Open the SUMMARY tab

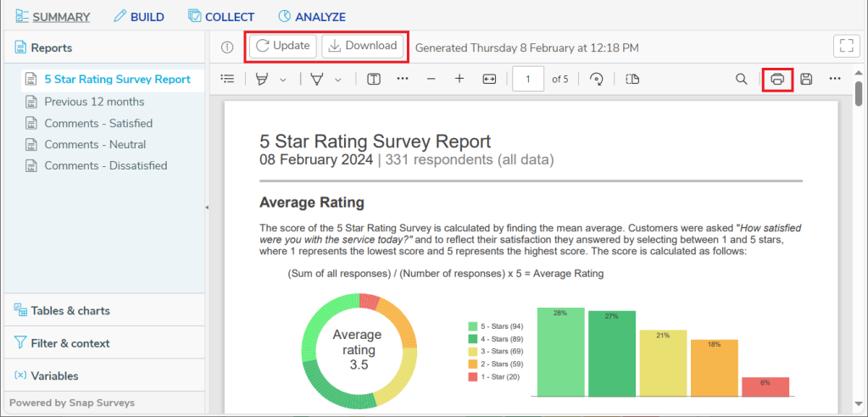[x=53, y=17]
